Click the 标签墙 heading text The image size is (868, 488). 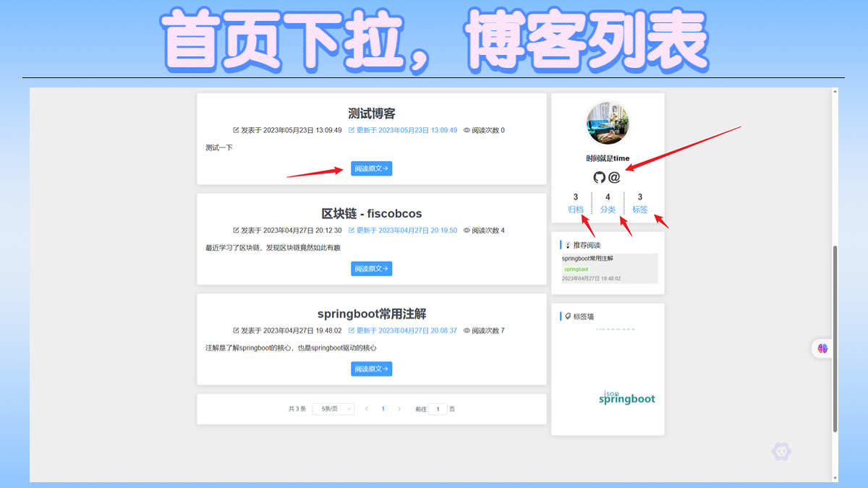click(x=584, y=316)
